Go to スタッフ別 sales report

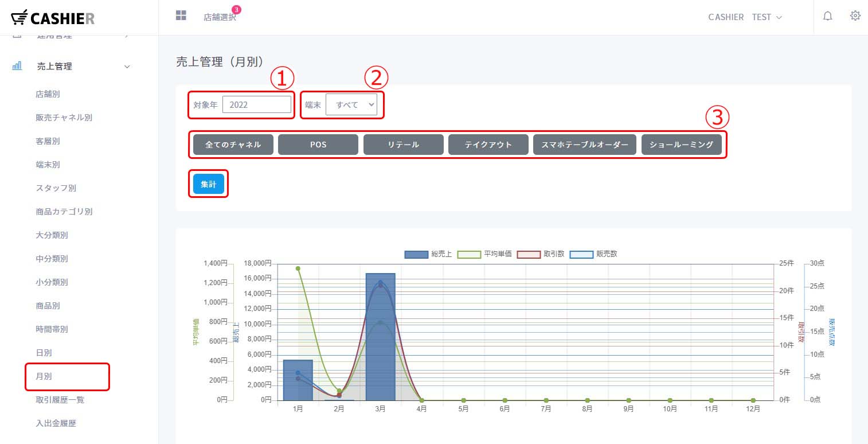[56, 188]
